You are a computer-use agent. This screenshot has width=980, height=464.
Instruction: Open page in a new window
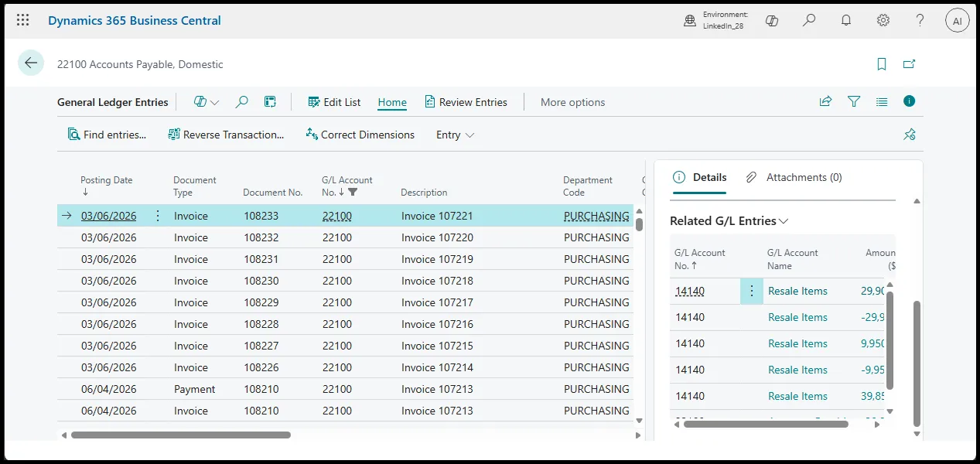pyautogui.click(x=910, y=64)
